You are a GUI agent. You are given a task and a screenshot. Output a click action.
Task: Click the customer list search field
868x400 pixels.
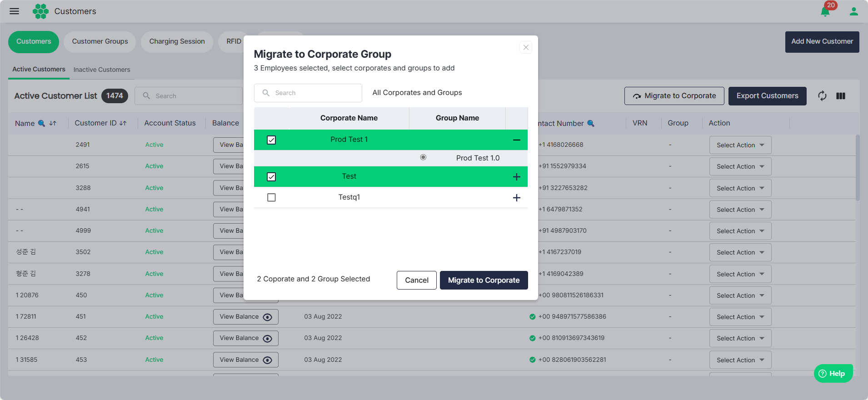[x=189, y=96]
